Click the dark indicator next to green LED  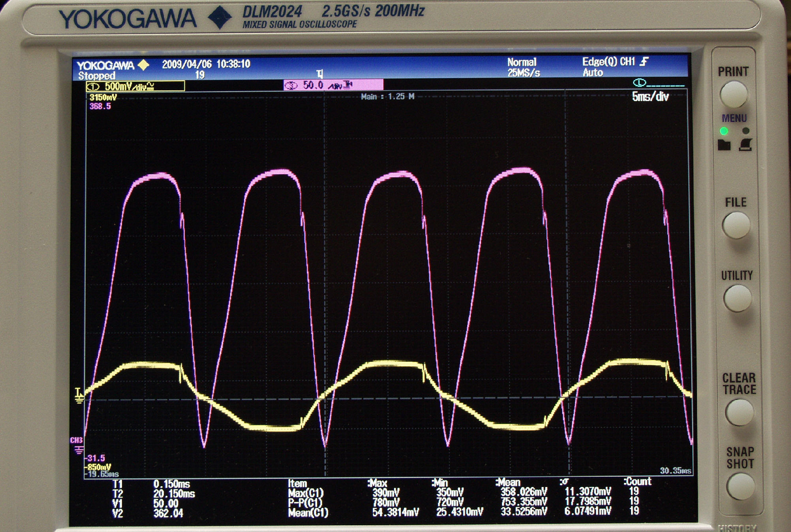point(746,131)
